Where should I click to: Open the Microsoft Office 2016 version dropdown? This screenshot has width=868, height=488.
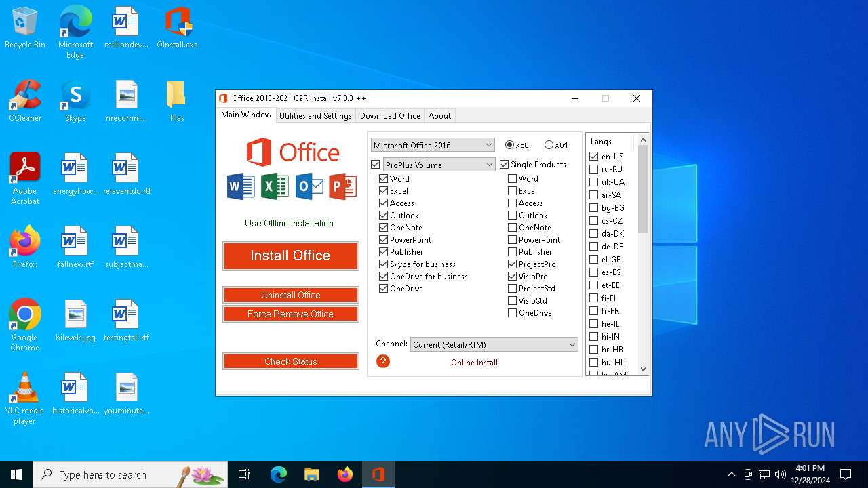433,145
